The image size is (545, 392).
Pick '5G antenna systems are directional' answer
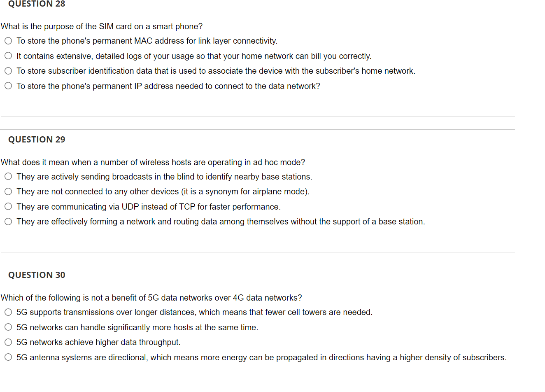(x=8, y=357)
